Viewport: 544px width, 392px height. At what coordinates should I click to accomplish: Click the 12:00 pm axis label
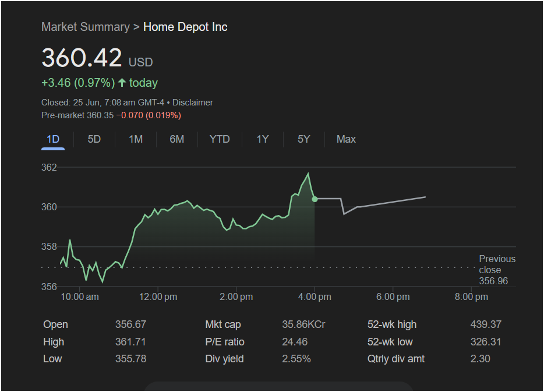(158, 297)
